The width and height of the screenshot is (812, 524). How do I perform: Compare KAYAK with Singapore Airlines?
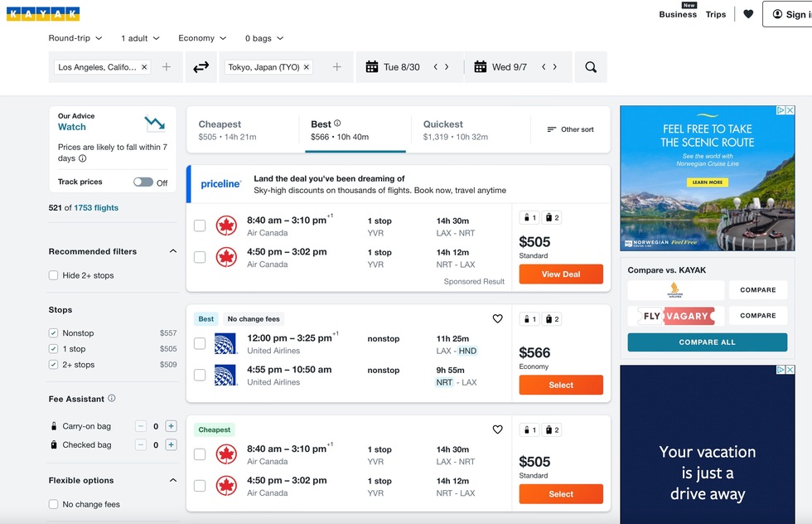click(758, 290)
